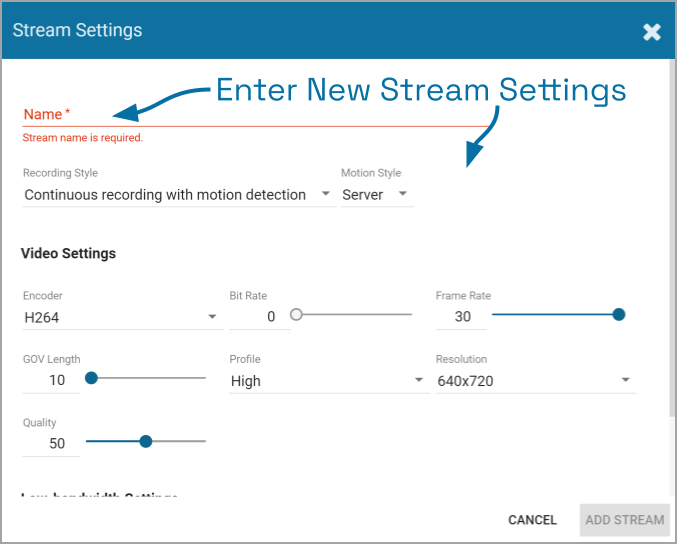Click the Quality slider handle
This screenshot has width=677, height=544.
click(146, 441)
